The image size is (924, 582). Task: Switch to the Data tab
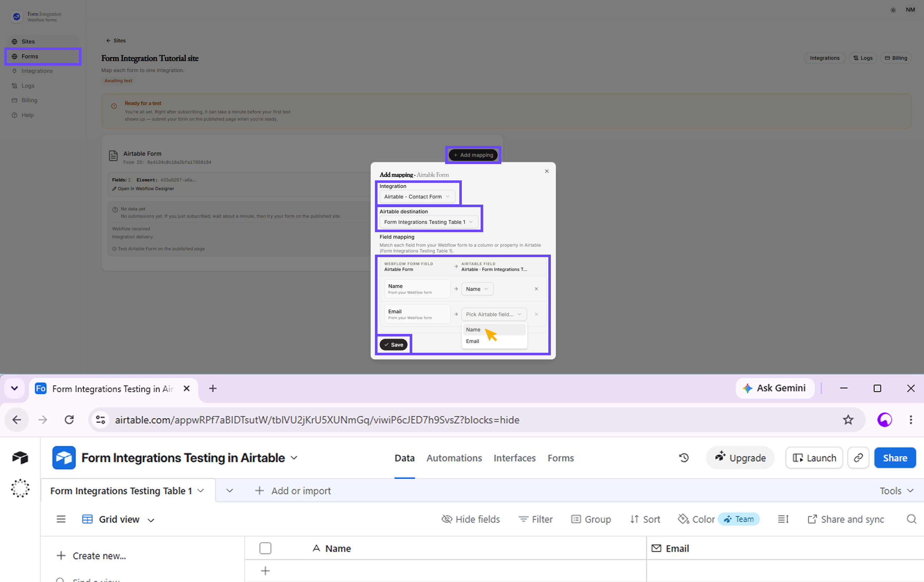[x=404, y=458]
